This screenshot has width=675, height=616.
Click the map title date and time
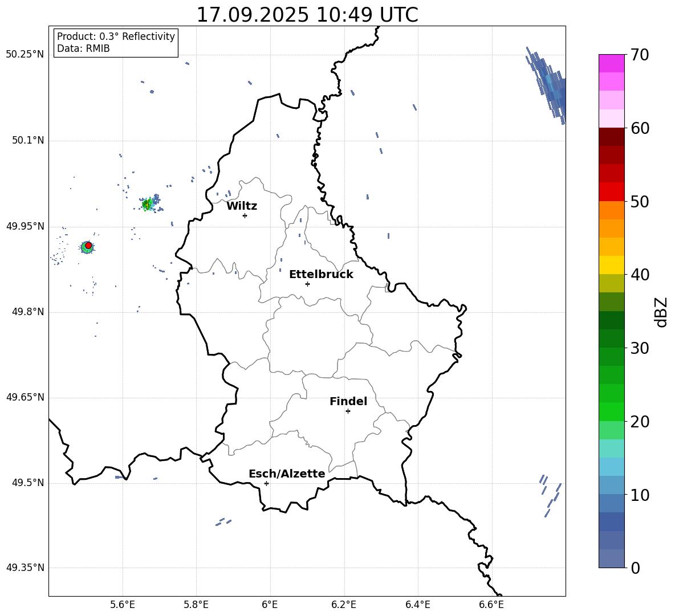[307, 15]
